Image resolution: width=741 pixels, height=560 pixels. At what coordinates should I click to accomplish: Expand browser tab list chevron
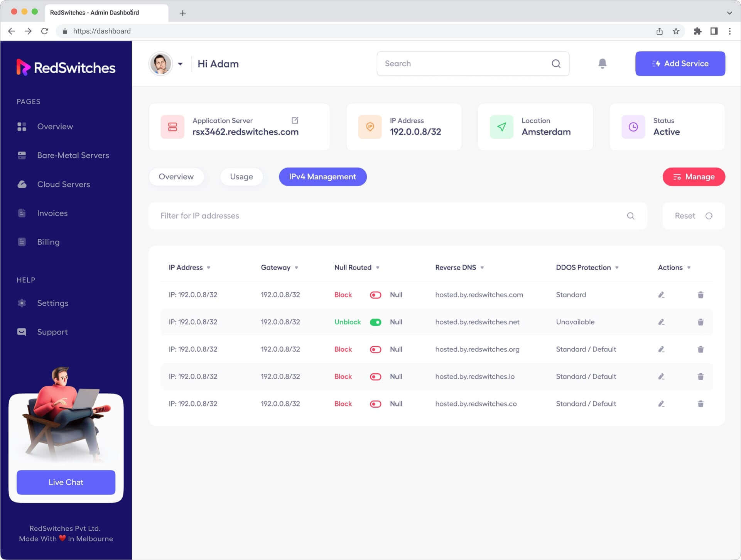pyautogui.click(x=729, y=13)
